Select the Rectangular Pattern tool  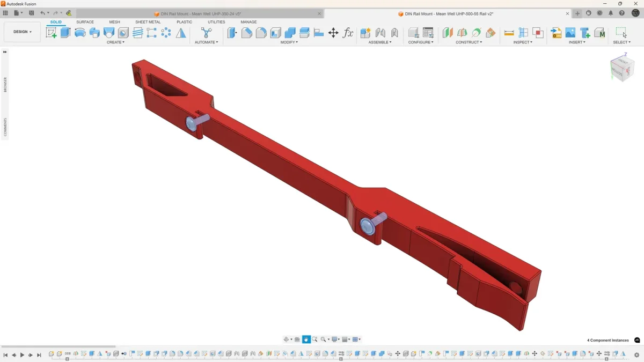click(x=152, y=33)
